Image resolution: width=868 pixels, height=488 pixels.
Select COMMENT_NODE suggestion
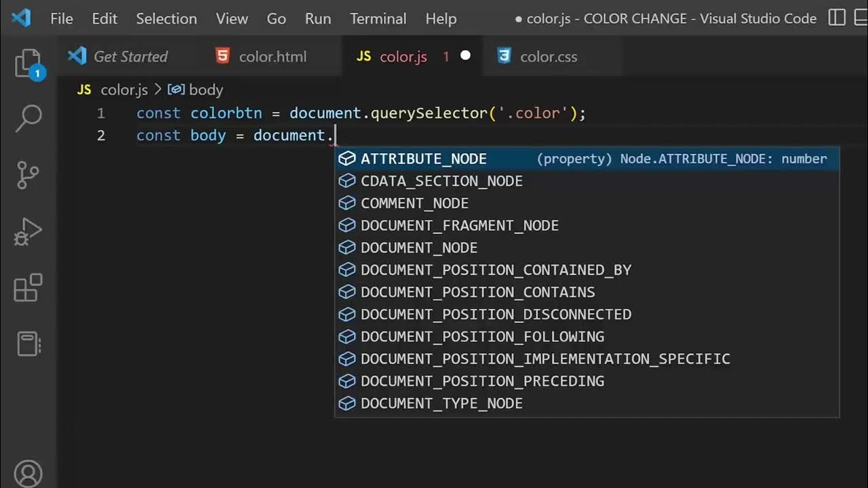[587, 203]
